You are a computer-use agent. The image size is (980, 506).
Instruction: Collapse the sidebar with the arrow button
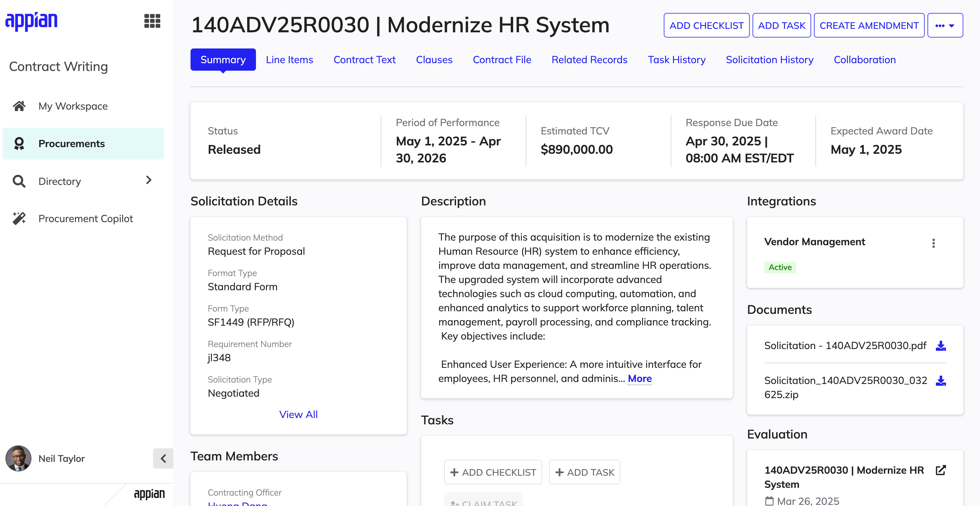[x=163, y=458]
